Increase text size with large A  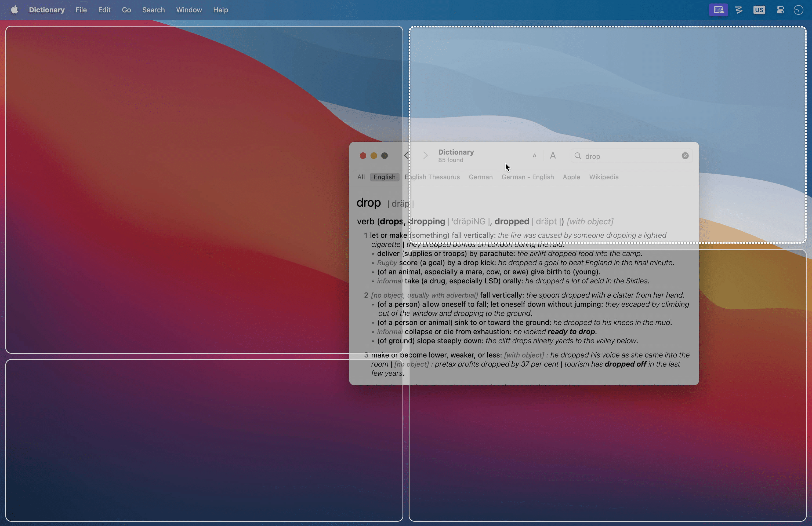(x=553, y=156)
